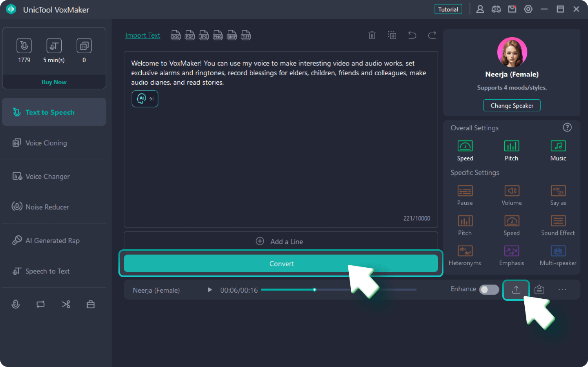Open the settings gear icon in title bar
The image size is (588, 367).
528,9
